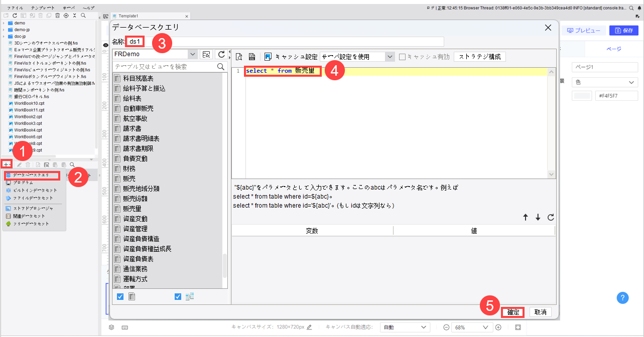644x337 pixels.
Task: Click the 名称 ds1 name field
Action: [x=285, y=41]
